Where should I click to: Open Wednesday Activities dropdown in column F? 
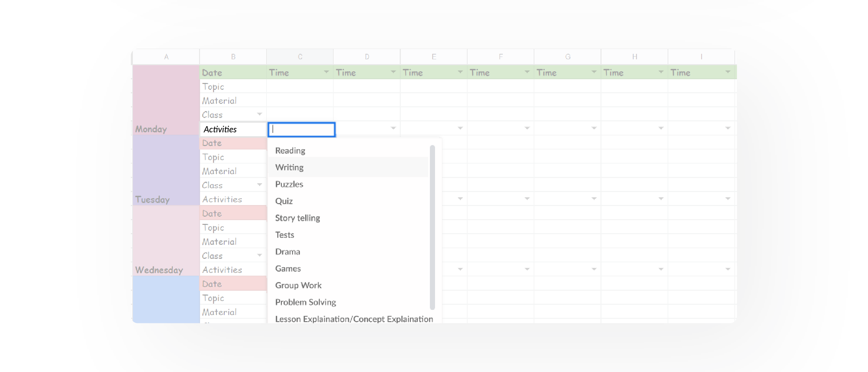tap(527, 269)
